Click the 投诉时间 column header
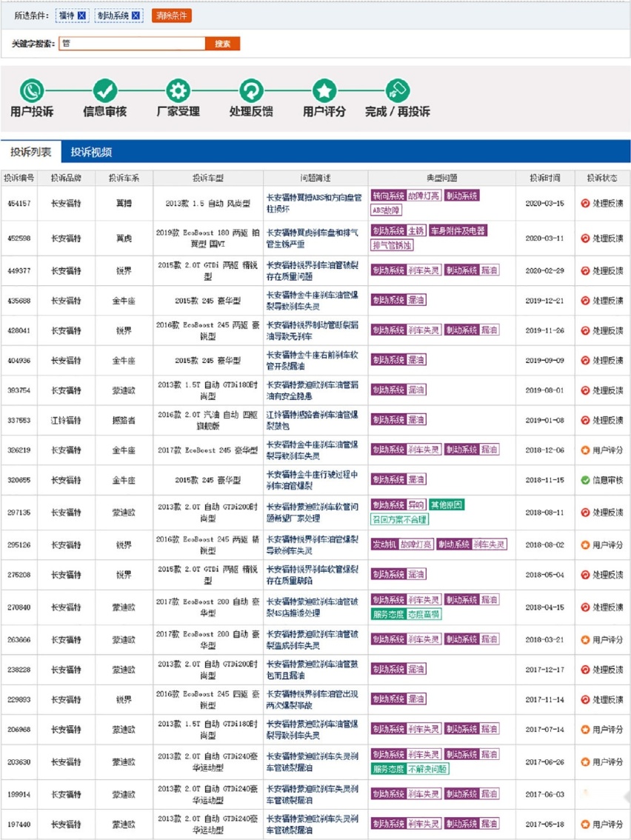The height and width of the screenshot is (840, 631). tap(545, 178)
